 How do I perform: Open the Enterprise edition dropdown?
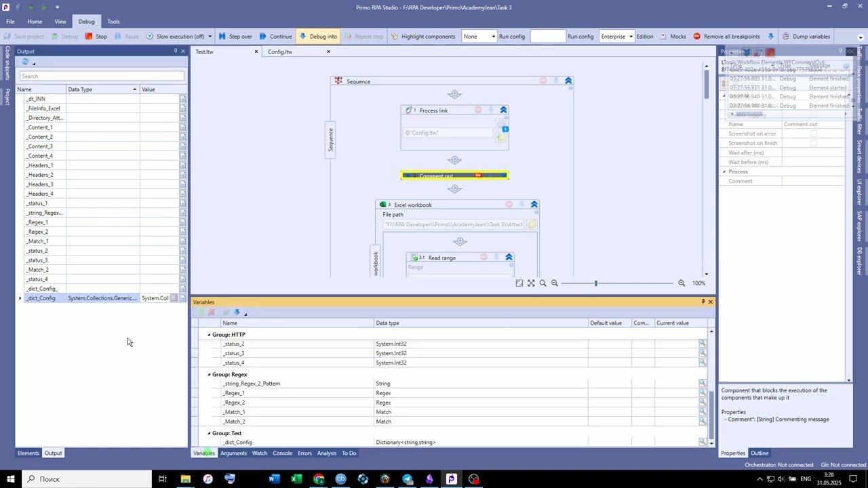point(616,37)
